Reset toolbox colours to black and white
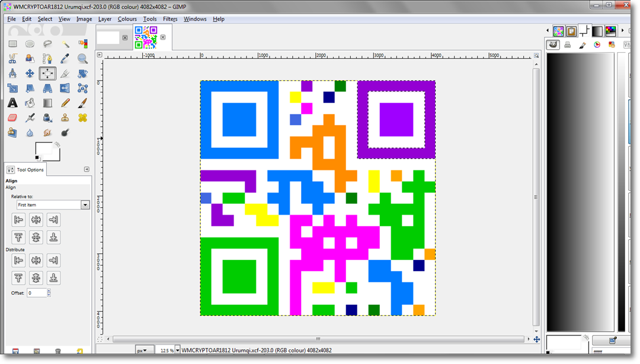 [x=37, y=158]
